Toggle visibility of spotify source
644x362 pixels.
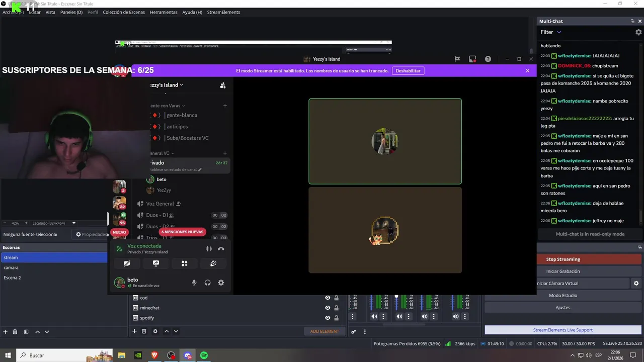[x=328, y=318]
